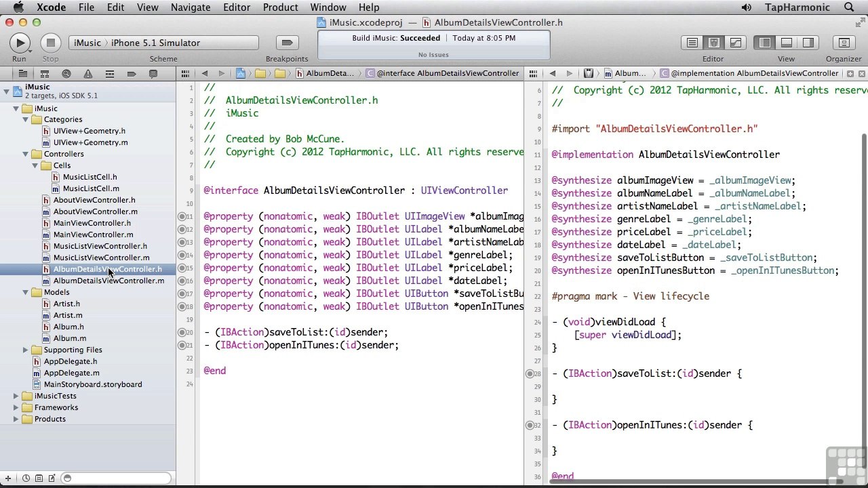Click the saveToList IBAction connection circle

point(182,332)
